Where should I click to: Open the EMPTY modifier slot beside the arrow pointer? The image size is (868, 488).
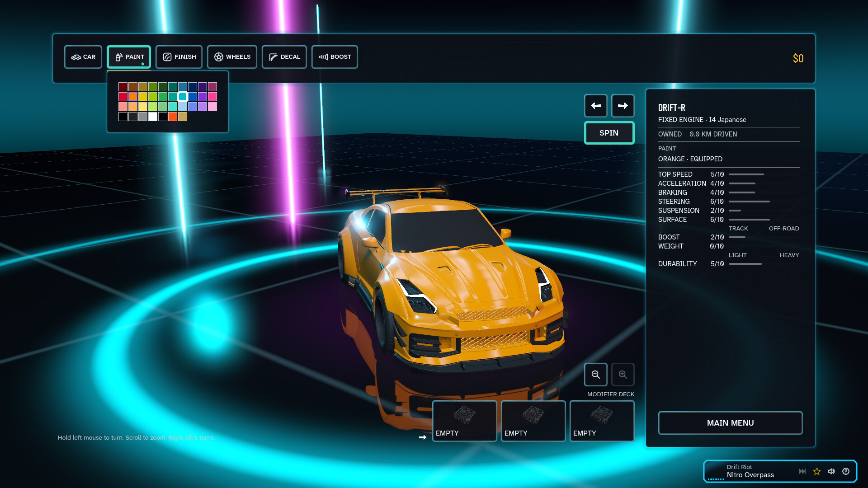tap(464, 421)
